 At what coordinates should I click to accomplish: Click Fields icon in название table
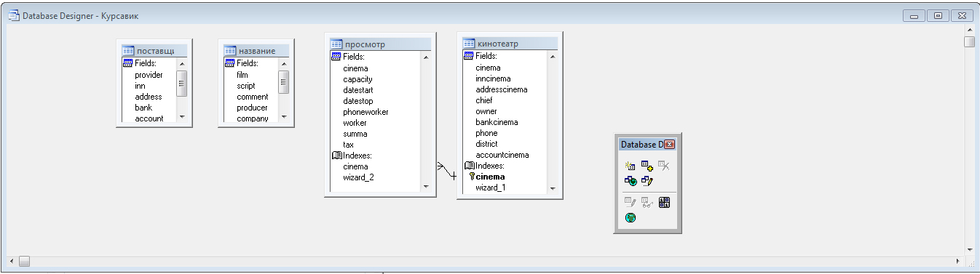coord(229,63)
